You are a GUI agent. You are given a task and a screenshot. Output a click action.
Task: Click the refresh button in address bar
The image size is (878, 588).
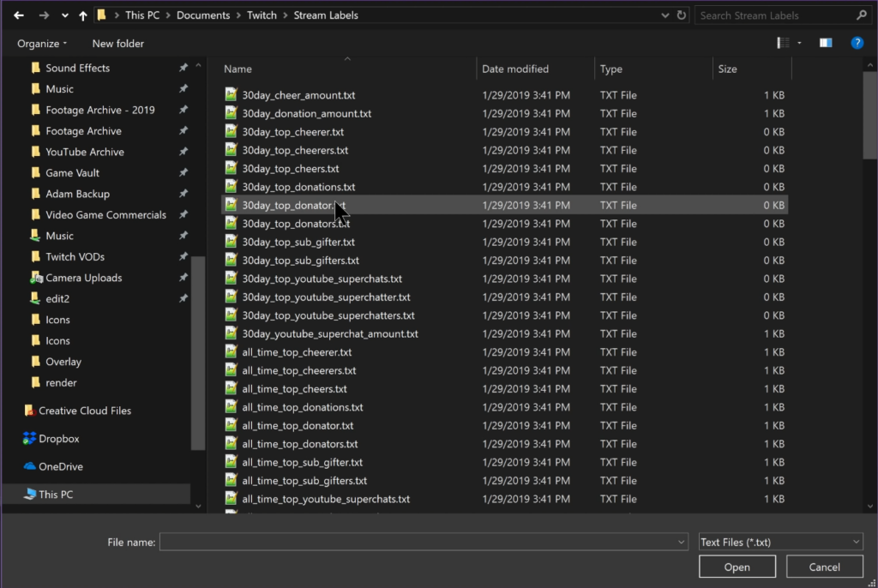click(681, 15)
